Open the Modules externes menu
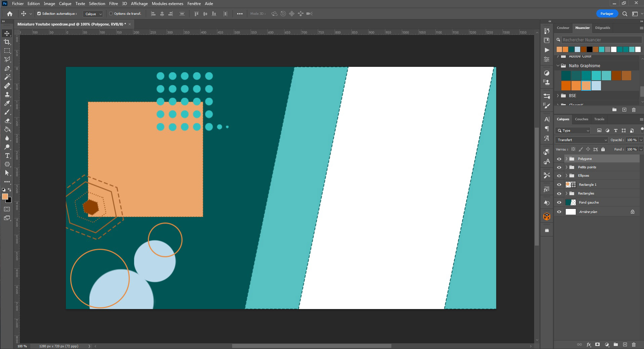The image size is (644, 349). (168, 4)
